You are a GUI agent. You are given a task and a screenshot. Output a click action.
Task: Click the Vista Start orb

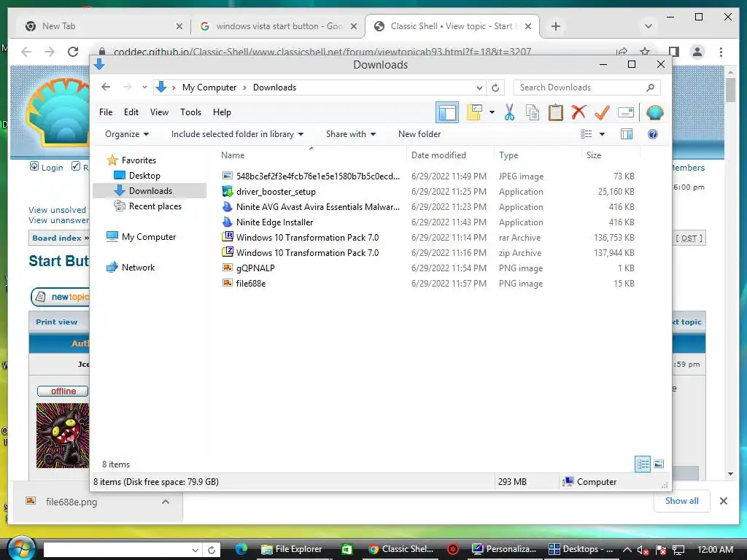[x=21, y=548]
